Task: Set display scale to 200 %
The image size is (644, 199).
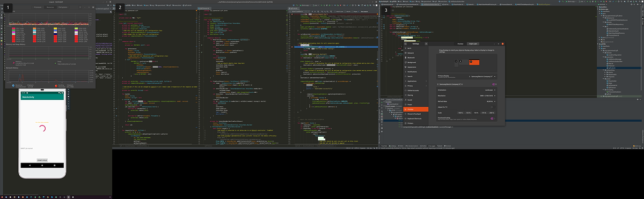Action: (x=492, y=113)
